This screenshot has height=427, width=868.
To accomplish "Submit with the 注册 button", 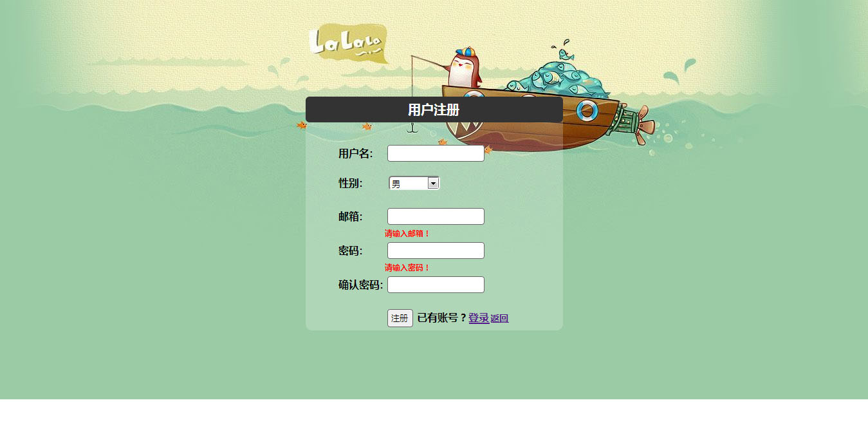I will tap(400, 318).
